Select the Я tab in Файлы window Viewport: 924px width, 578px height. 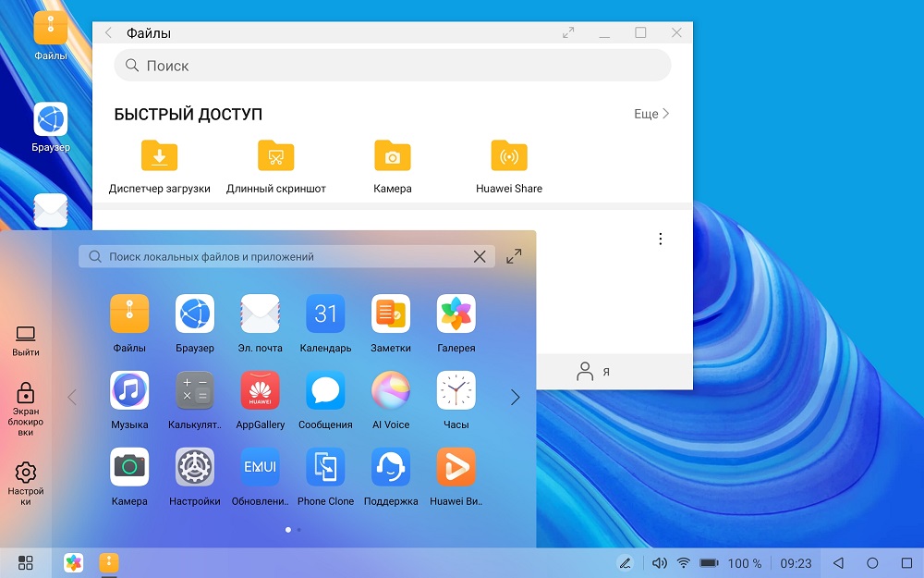click(592, 372)
